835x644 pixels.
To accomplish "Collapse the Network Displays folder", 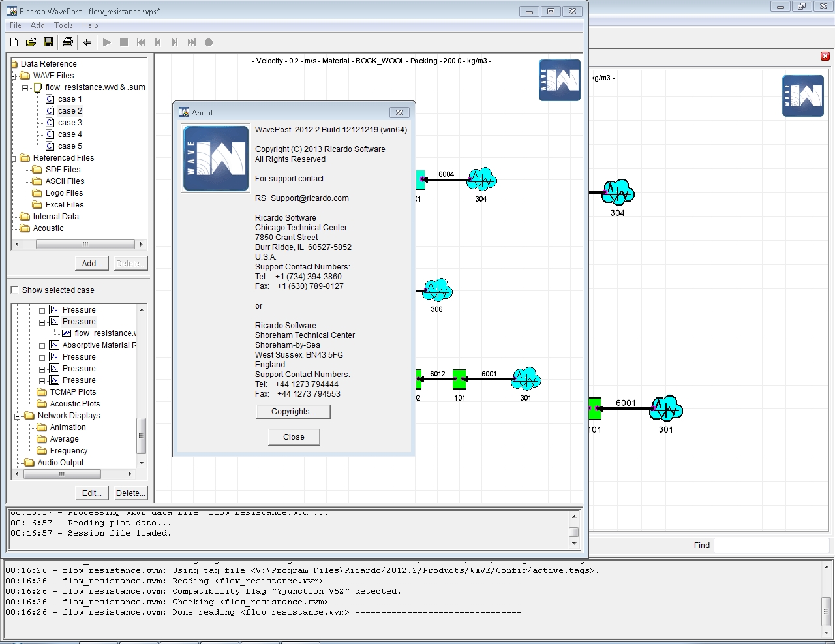I will (18, 416).
